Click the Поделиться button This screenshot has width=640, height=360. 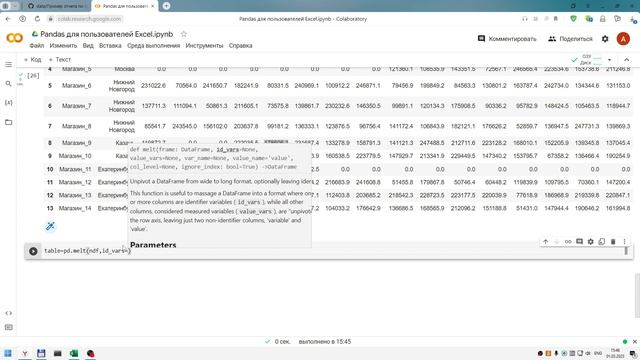[x=570, y=39]
